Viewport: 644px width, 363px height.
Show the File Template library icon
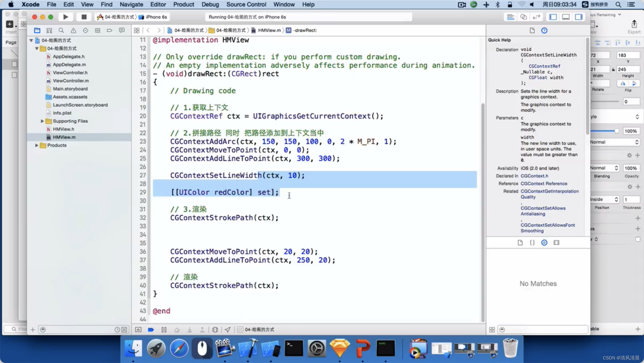(x=520, y=243)
